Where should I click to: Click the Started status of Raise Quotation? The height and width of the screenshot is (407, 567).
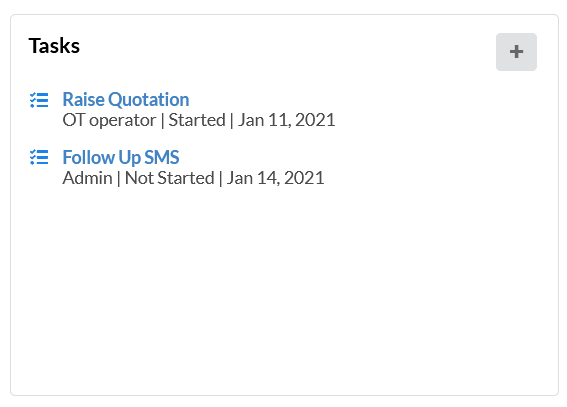[x=197, y=120]
